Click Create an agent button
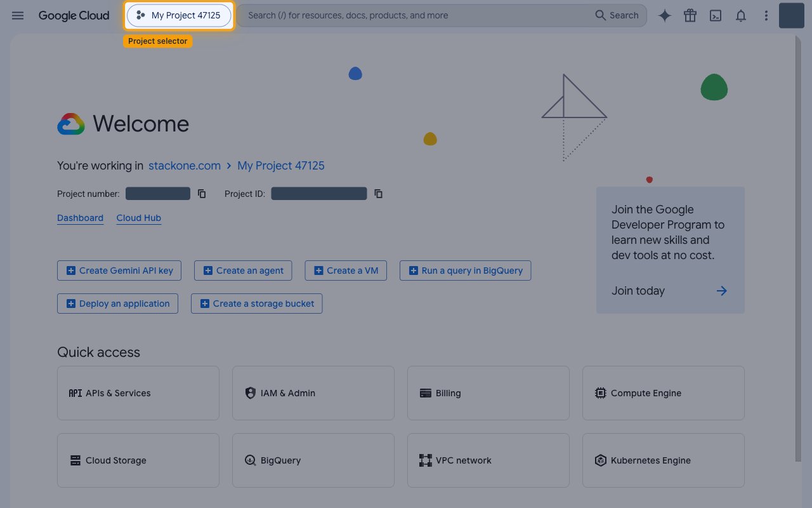This screenshot has height=508, width=812. point(244,271)
